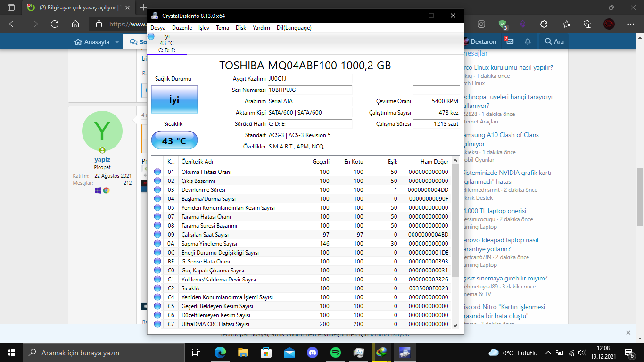
Task: Select the Geçerli Bekleyen Kesim Sayısı row text
Action: (217, 306)
